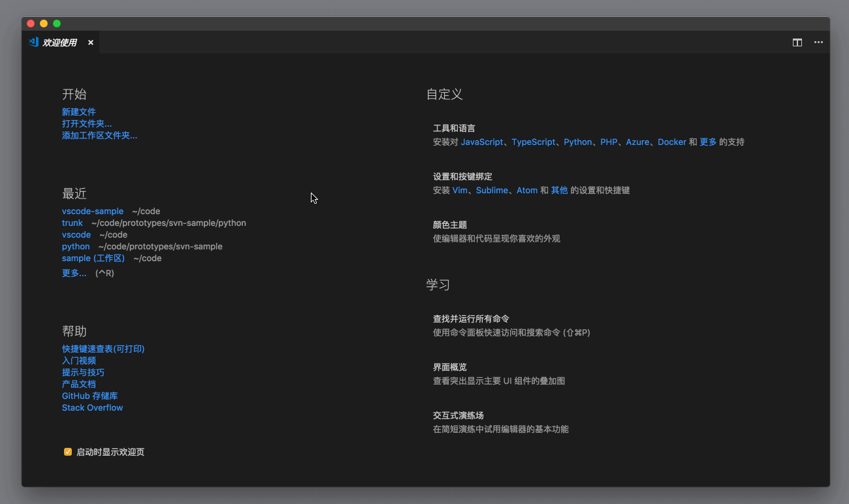This screenshot has height=504, width=849.
Task: Click 更多... under recent list
Action: 74,273
